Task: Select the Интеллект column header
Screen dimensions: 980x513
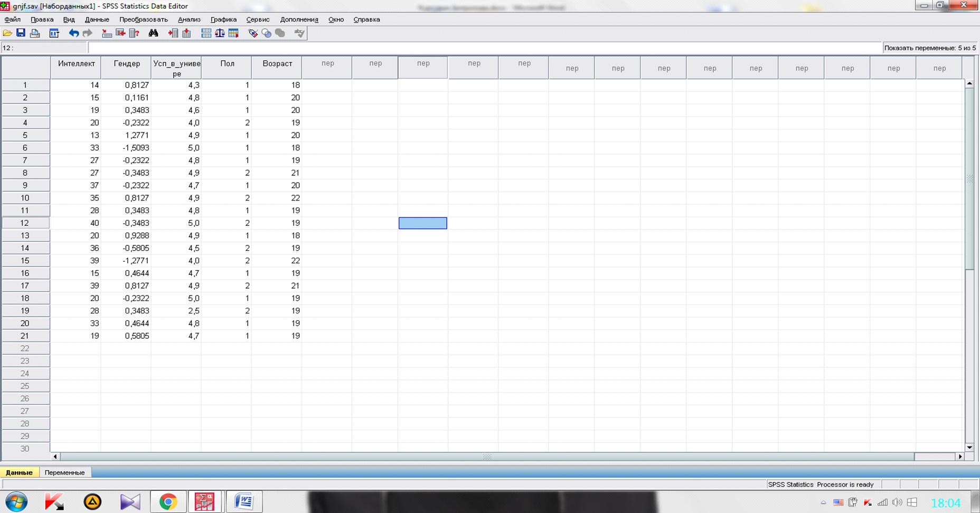Action: tap(76, 68)
